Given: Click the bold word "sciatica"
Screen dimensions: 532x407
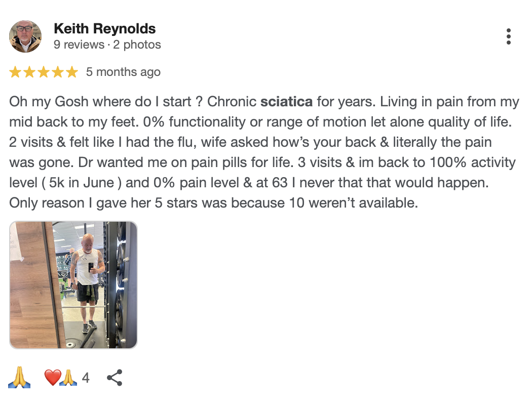Looking at the screenshot, I should click(286, 102).
